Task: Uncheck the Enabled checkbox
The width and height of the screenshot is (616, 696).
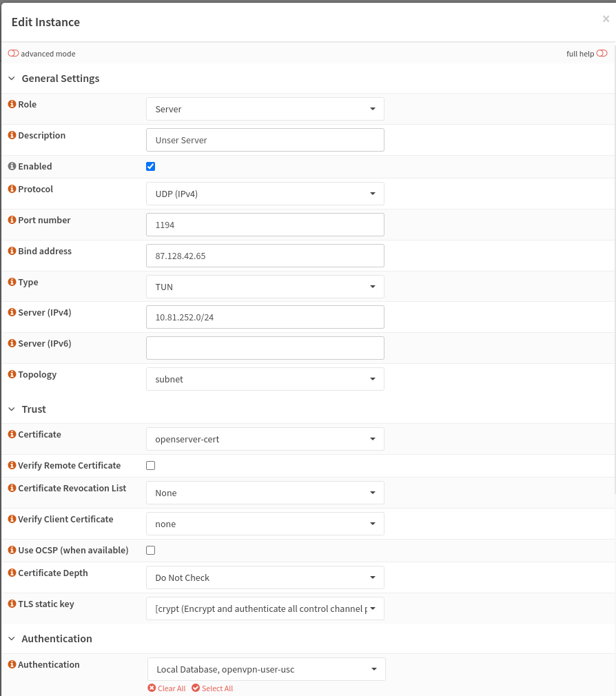Action: click(x=150, y=166)
